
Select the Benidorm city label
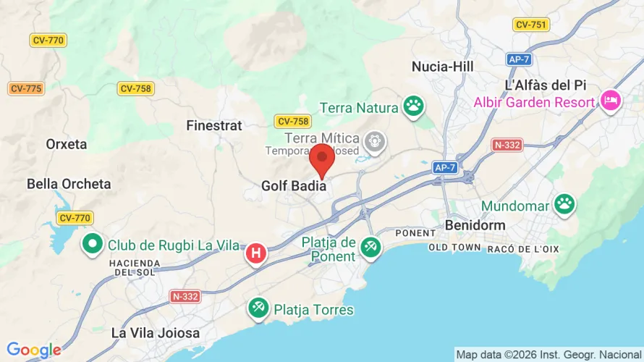click(x=475, y=225)
